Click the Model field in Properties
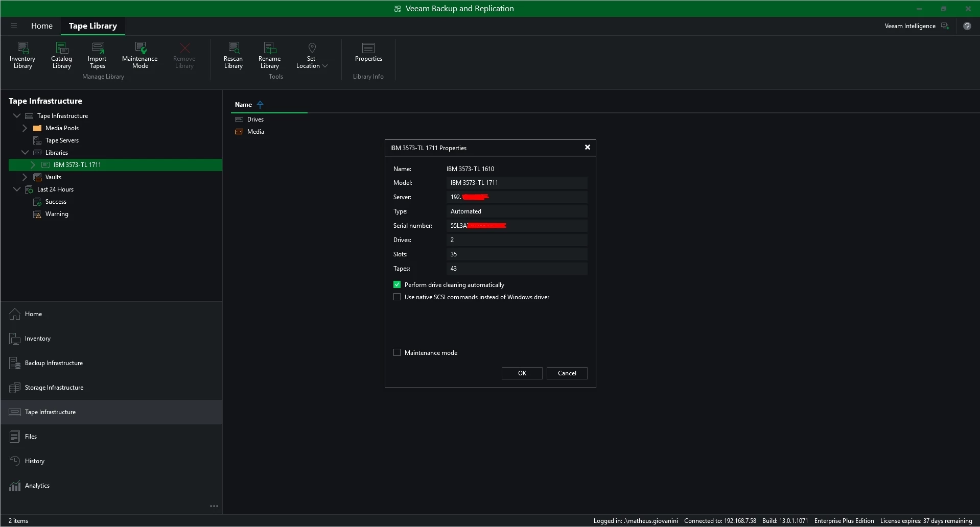Screen dimensions: 980x527 (x=517, y=183)
